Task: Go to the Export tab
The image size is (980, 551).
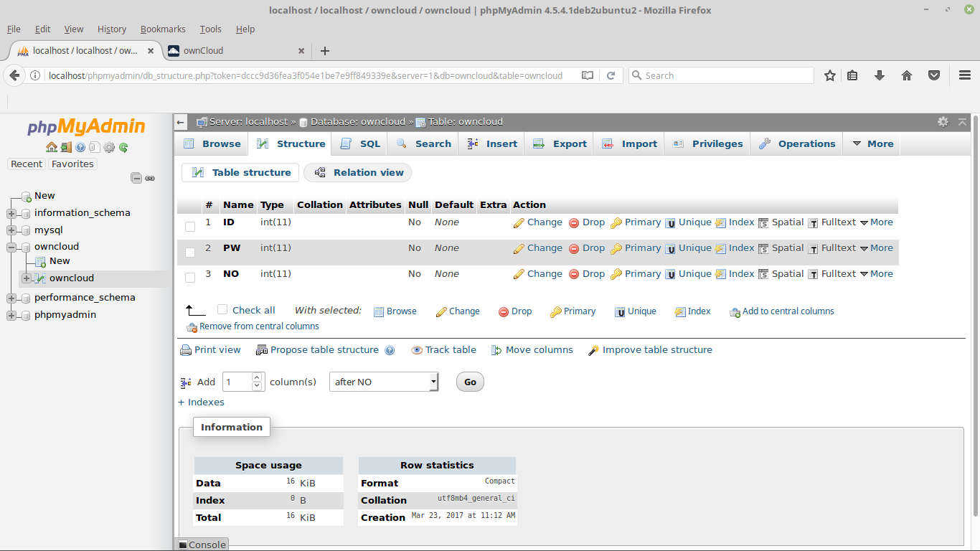Action: (x=560, y=143)
